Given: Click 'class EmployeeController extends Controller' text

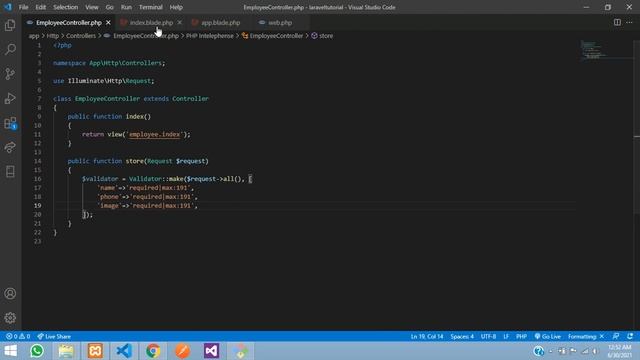Looking at the screenshot, I should pyautogui.click(x=131, y=99).
